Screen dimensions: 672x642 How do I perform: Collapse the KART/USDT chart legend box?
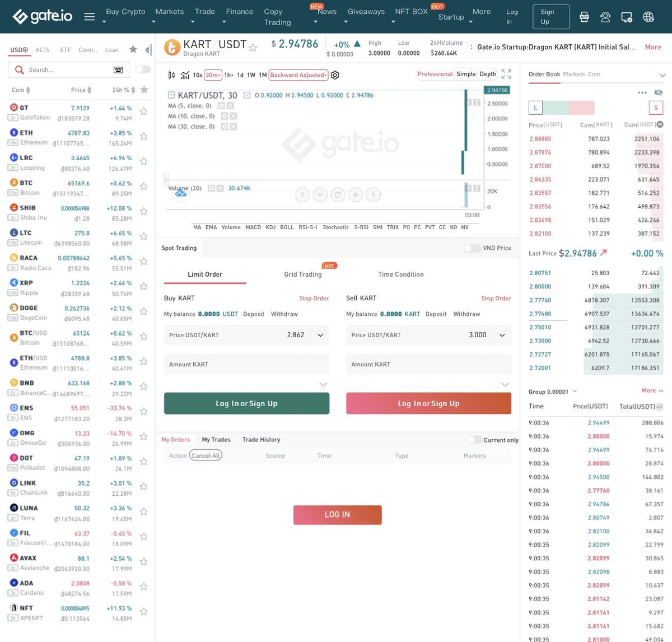pyautogui.click(x=171, y=95)
